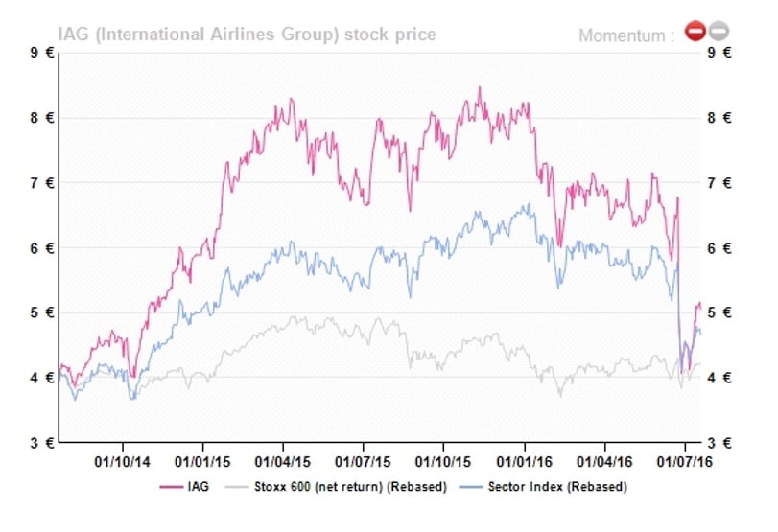Viewport: 778px width, 532px height.
Task: Toggle the IAG series legend label
Action: coord(199,487)
